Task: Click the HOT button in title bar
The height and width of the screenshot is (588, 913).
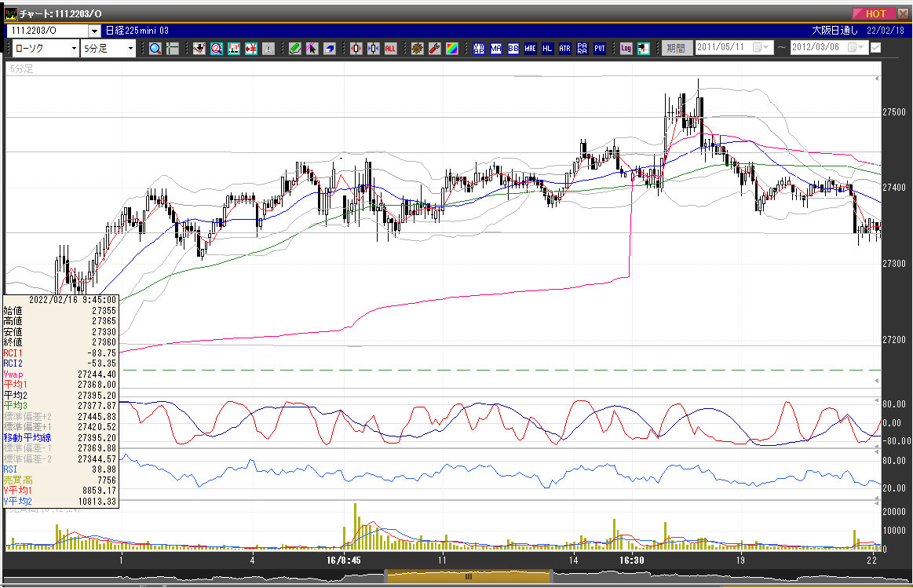Action: 875,13
